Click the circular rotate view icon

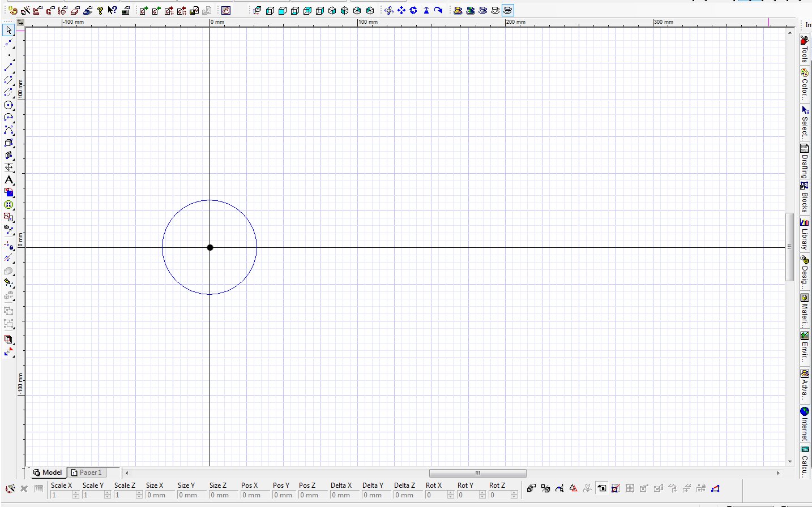(x=413, y=10)
